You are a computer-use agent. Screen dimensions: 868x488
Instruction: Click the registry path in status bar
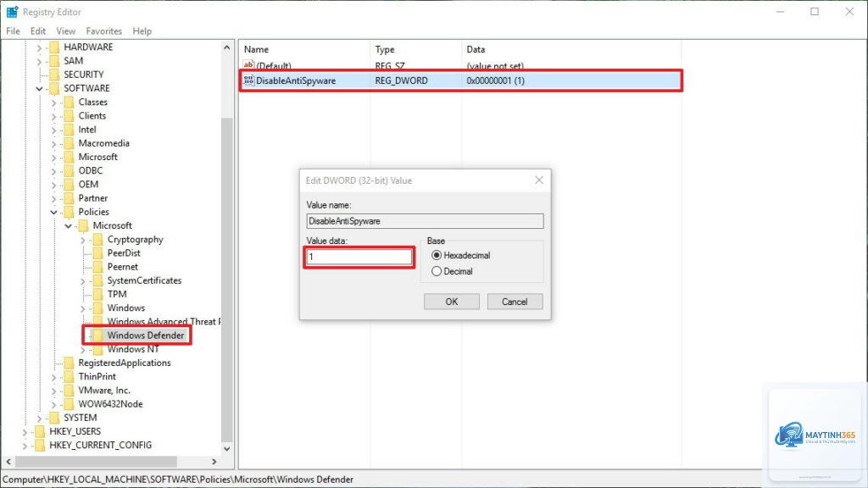[x=178, y=480]
